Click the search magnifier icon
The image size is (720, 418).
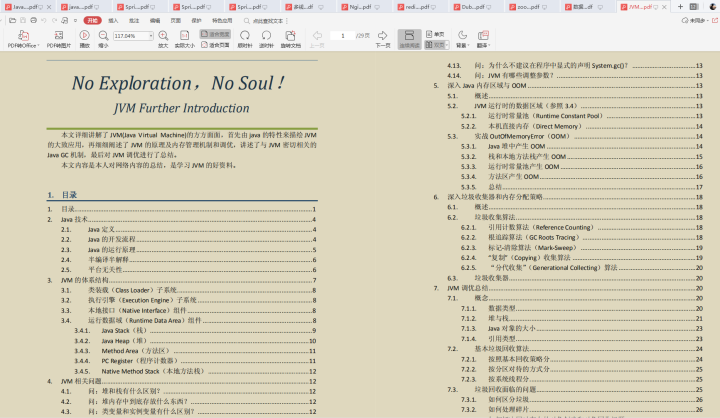[x=247, y=21]
